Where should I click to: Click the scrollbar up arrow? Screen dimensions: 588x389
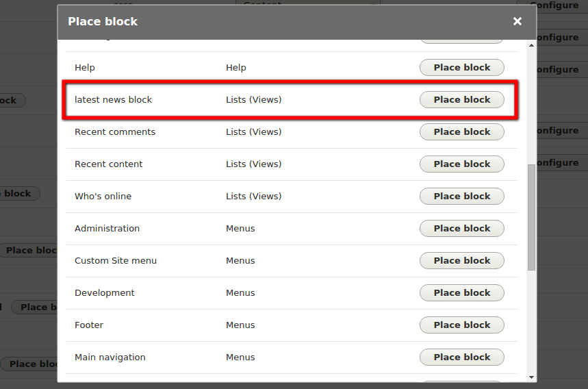click(x=531, y=45)
